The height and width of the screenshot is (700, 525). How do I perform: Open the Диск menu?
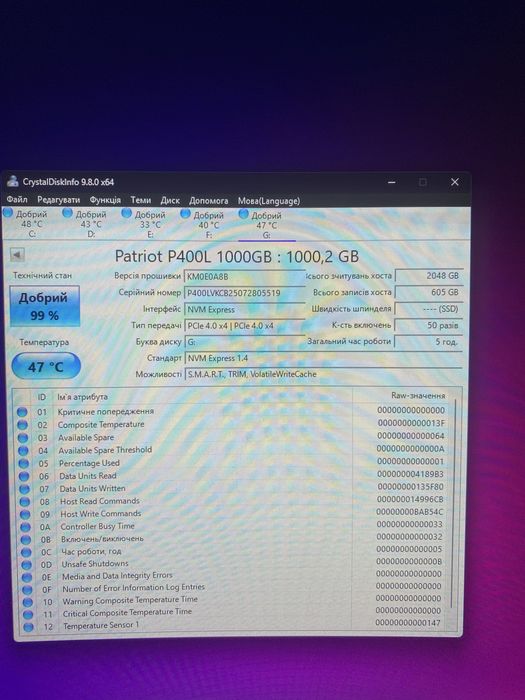coord(170,200)
